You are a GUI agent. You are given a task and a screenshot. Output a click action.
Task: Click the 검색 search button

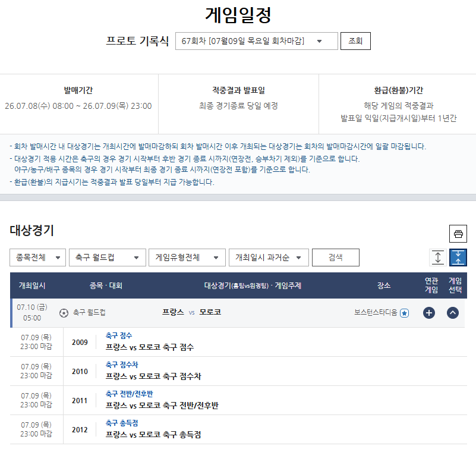pos(335,258)
